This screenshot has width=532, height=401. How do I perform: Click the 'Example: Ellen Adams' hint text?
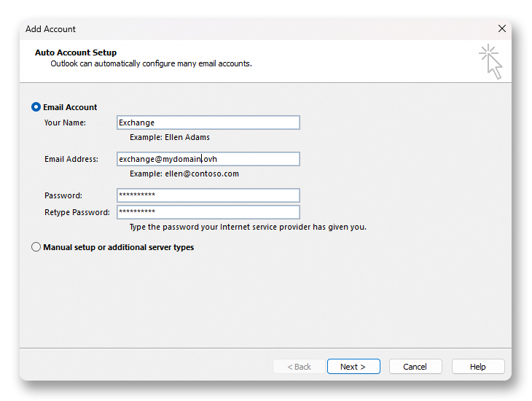pyautogui.click(x=169, y=137)
